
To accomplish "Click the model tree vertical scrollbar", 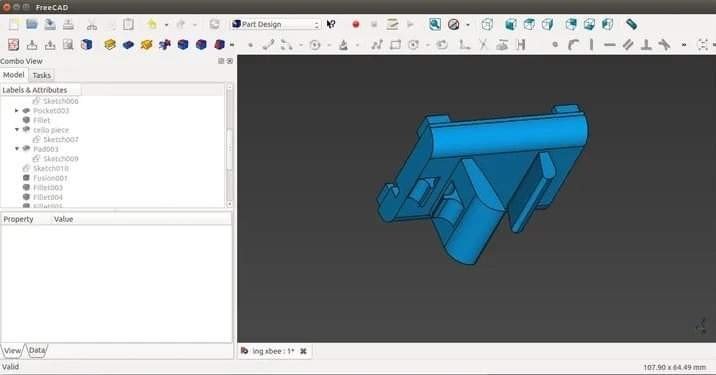I will tap(229, 145).
